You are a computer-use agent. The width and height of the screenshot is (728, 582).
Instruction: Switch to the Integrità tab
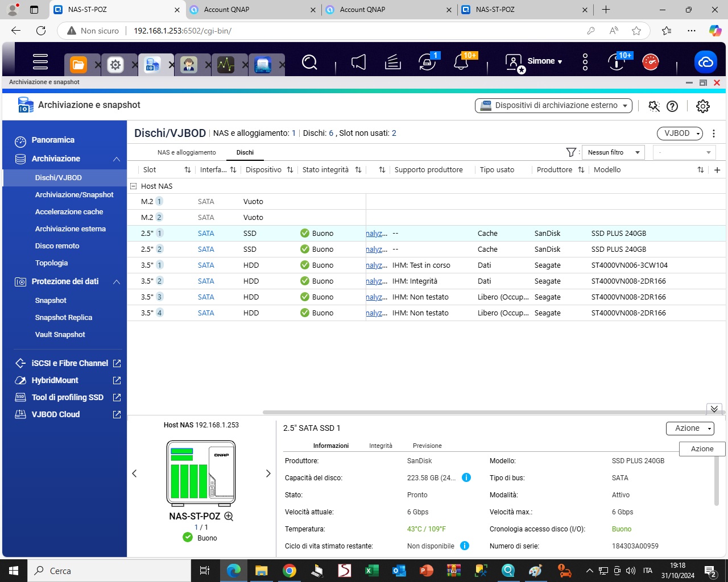tap(380, 446)
